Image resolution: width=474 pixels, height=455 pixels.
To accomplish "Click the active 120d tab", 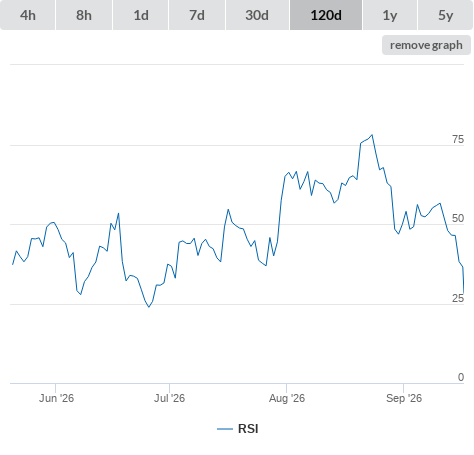I will click(326, 15).
